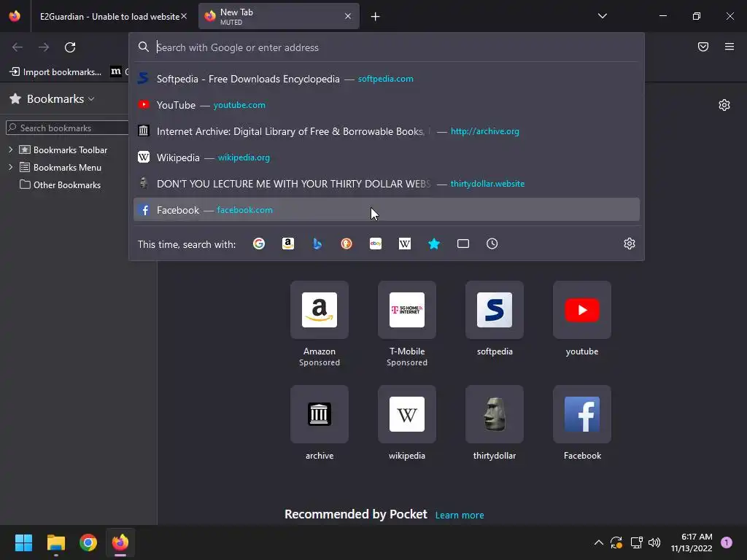The height and width of the screenshot is (560, 747).
Task: Reload the current page
Action: click(x=70, y=47)
